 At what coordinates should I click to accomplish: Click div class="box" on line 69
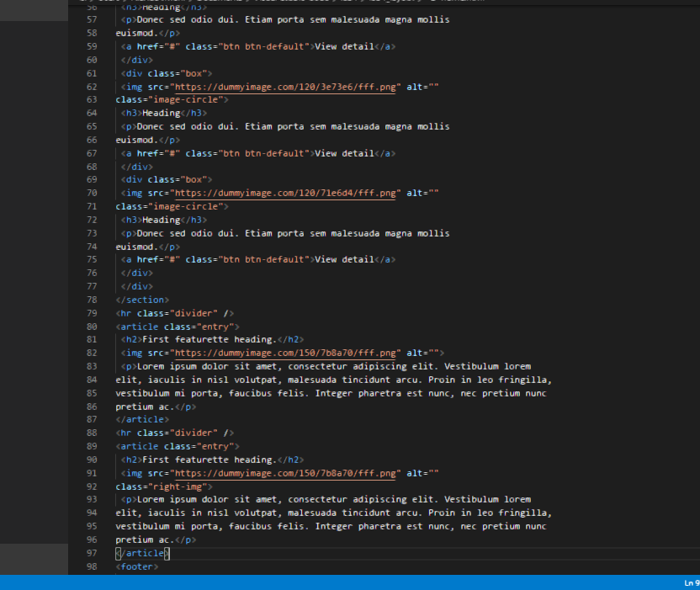click(167, 179)
